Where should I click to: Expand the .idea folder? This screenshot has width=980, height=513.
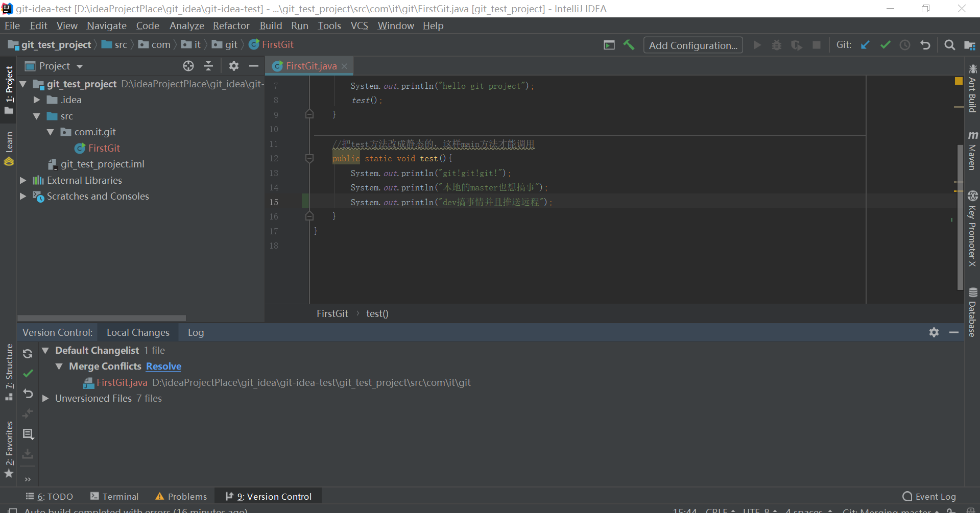pyautogui.click(x=37, y=100)
